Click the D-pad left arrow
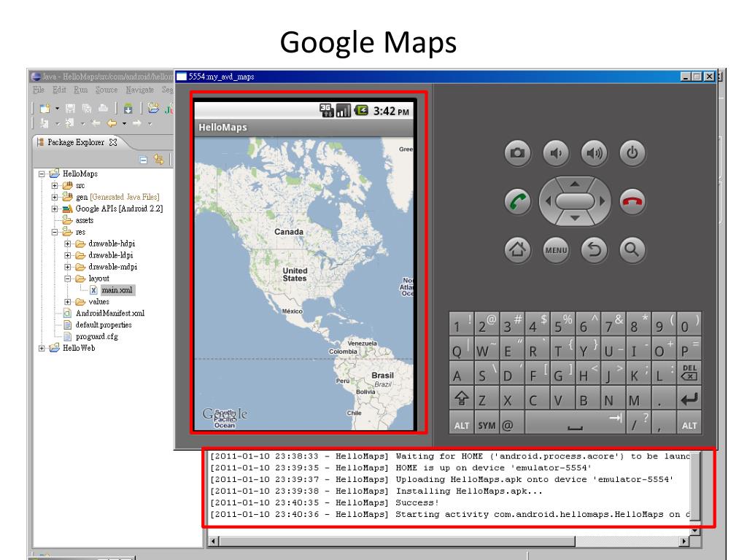Image resolution: width=747 pixels, height=560 pixels. pos(548,201)
